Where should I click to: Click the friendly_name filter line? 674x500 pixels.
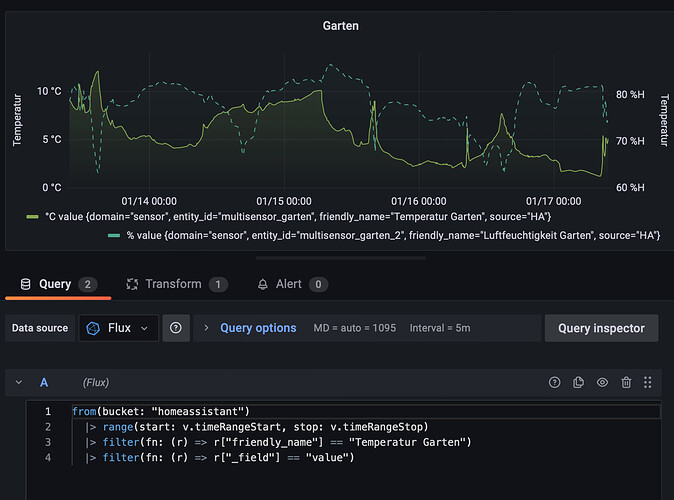pyautogui.click(x=278, y=442)
